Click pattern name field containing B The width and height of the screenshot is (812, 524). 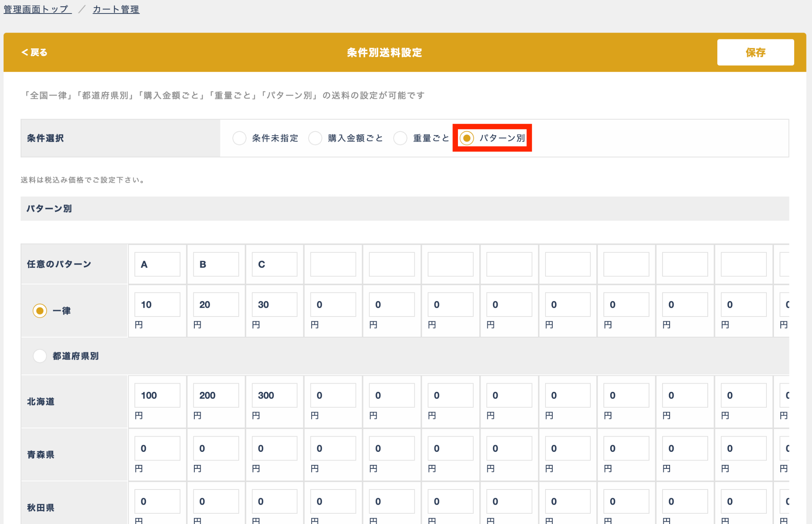point(216,264)
